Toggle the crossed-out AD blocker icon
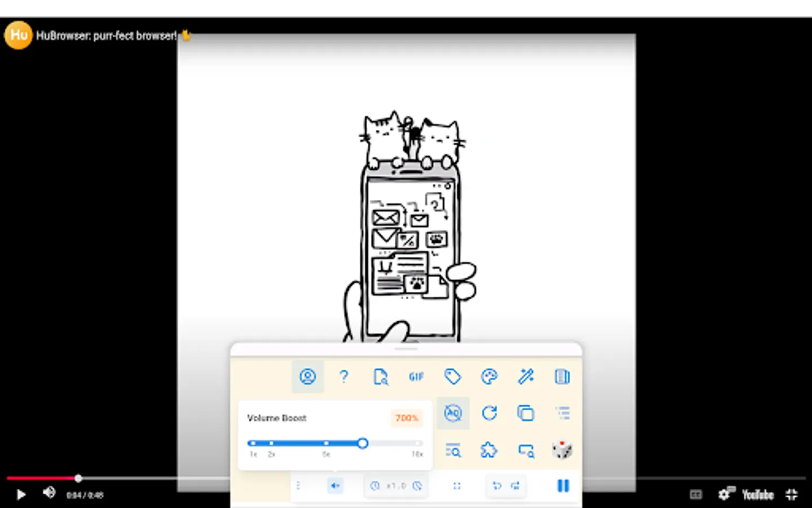The height and width of the screenshot is (508, 812). click(x=453, y=413)
